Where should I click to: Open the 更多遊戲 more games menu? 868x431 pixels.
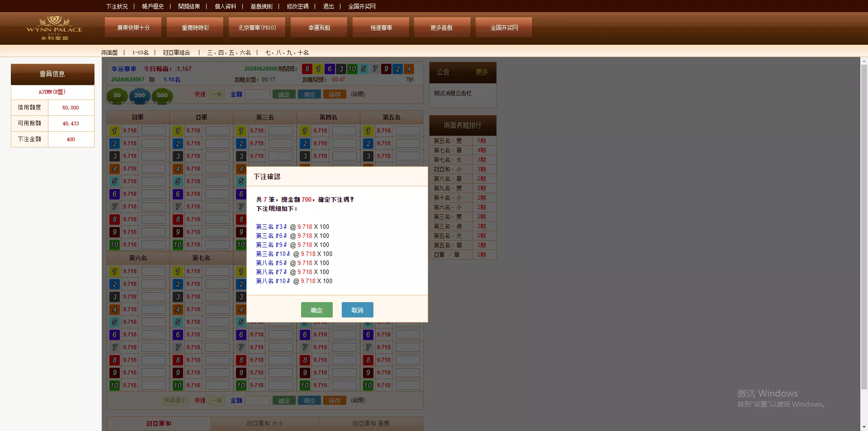tap(442, 27)
